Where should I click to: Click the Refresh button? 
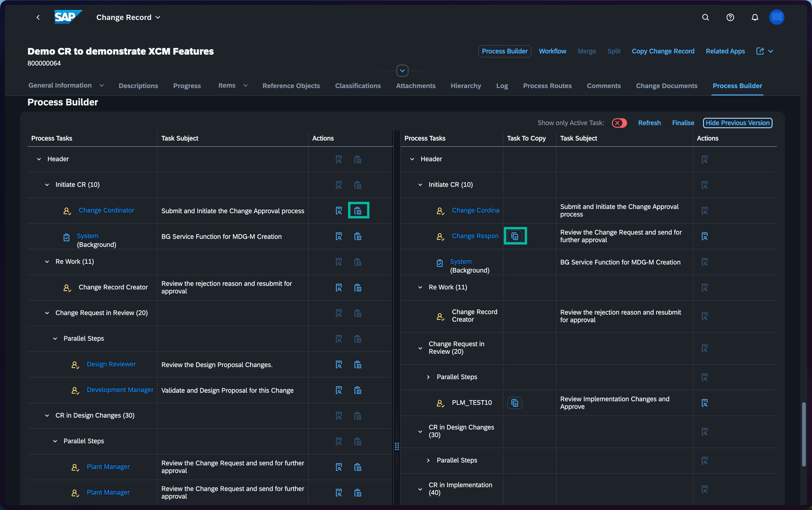(649, 123)
